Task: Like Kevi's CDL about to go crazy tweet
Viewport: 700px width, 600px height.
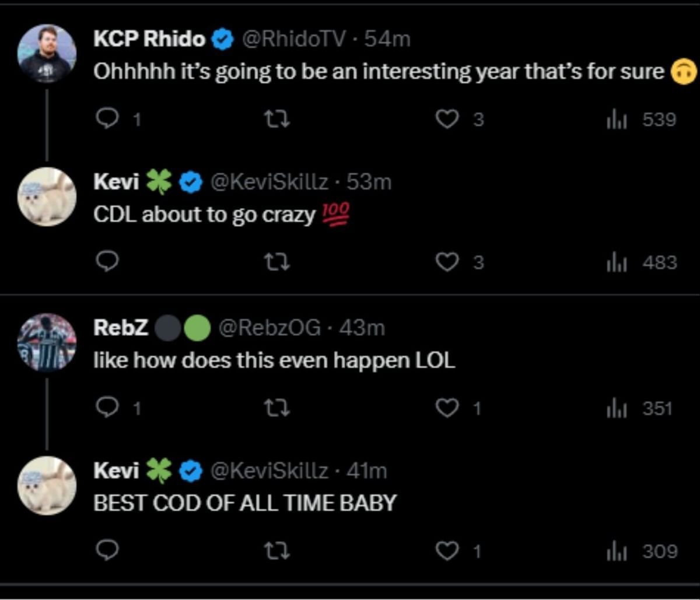Action: coord(447,262)
